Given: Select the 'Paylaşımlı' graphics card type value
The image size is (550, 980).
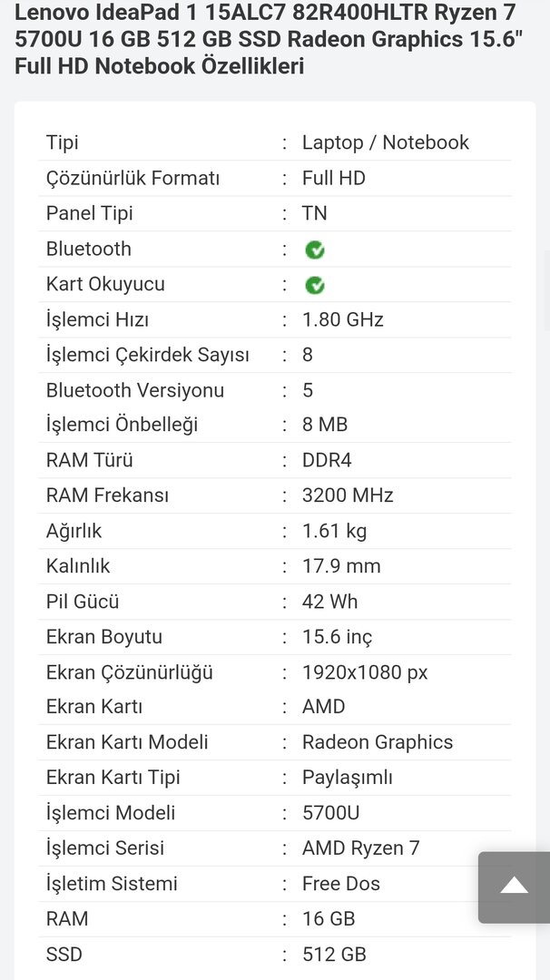Looking at the screenshot, I should (x=348, y=778).
